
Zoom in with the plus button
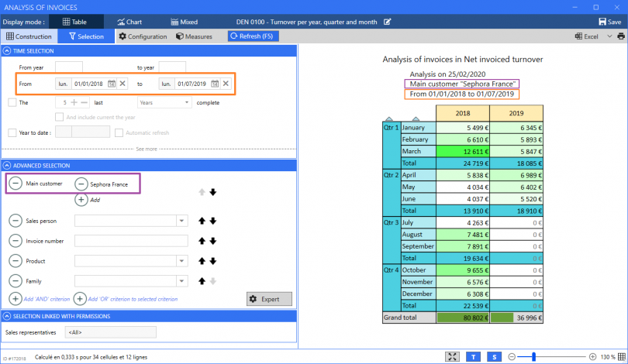(593, 357)
